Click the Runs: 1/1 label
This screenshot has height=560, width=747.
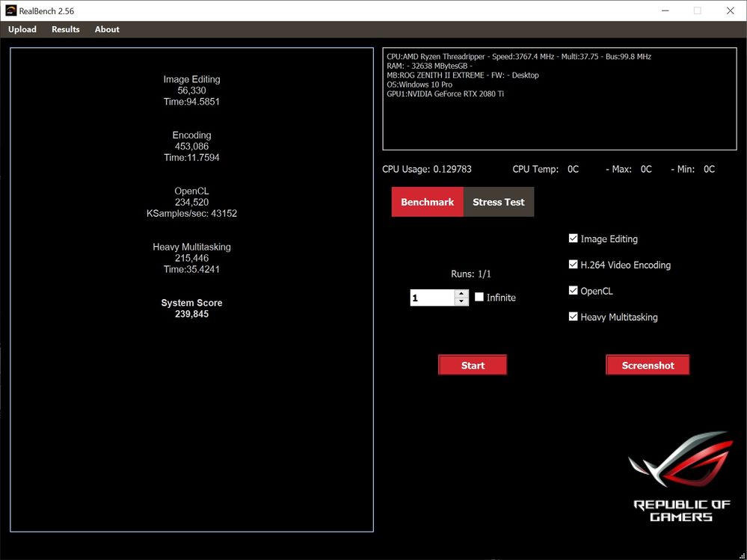point(470,274)
